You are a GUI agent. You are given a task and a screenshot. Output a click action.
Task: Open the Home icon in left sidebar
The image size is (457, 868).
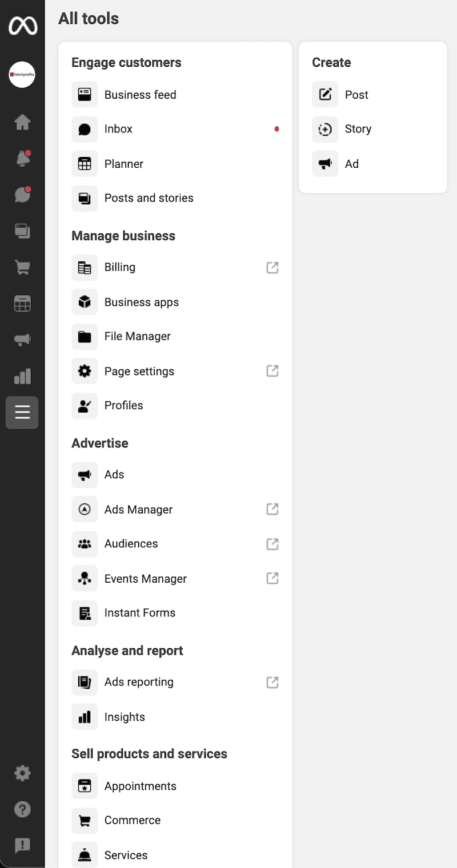(x=22, y=122)
